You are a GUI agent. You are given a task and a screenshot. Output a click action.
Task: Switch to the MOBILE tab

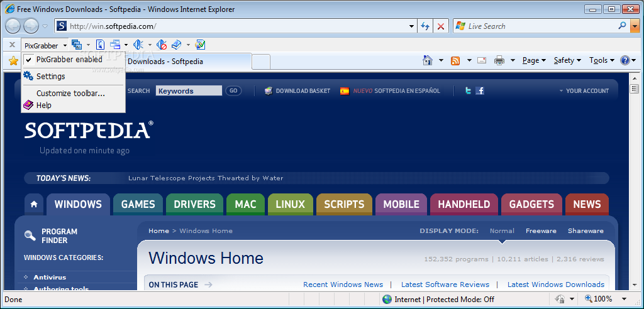pos(401,204)
